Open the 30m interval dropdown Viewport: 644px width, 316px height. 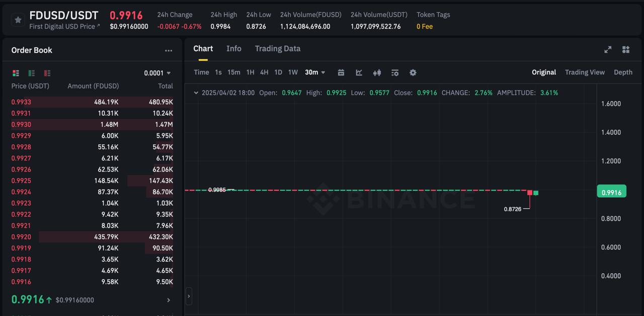point(315,72)
